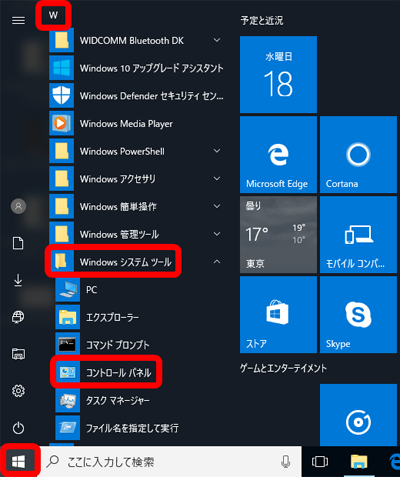Collapse Windows システム ツール chevron

point(217,262)
